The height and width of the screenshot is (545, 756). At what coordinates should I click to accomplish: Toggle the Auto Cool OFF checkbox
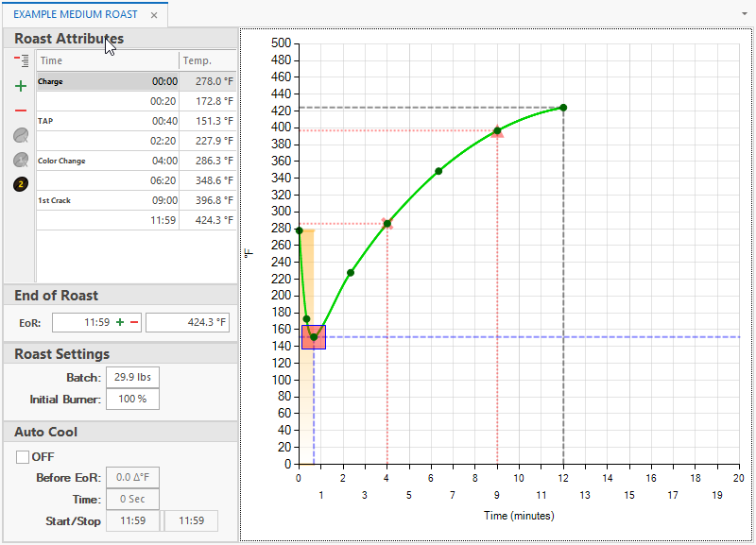[24, 457]
